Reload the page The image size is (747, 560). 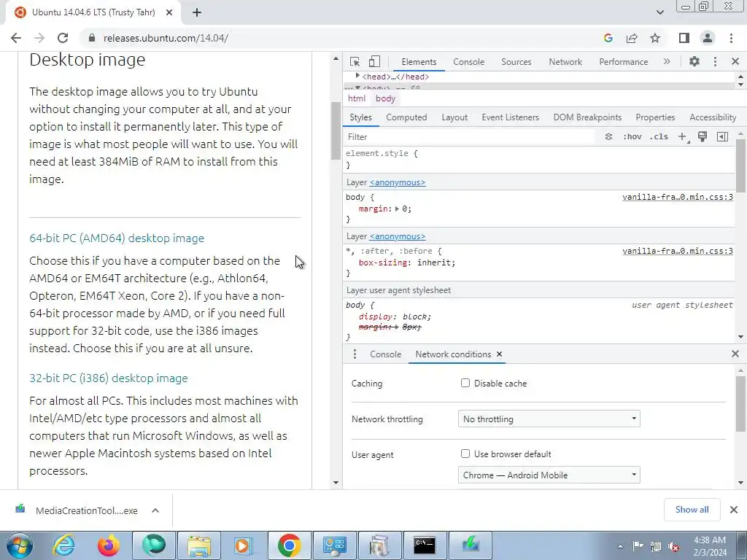pos(63,38)
